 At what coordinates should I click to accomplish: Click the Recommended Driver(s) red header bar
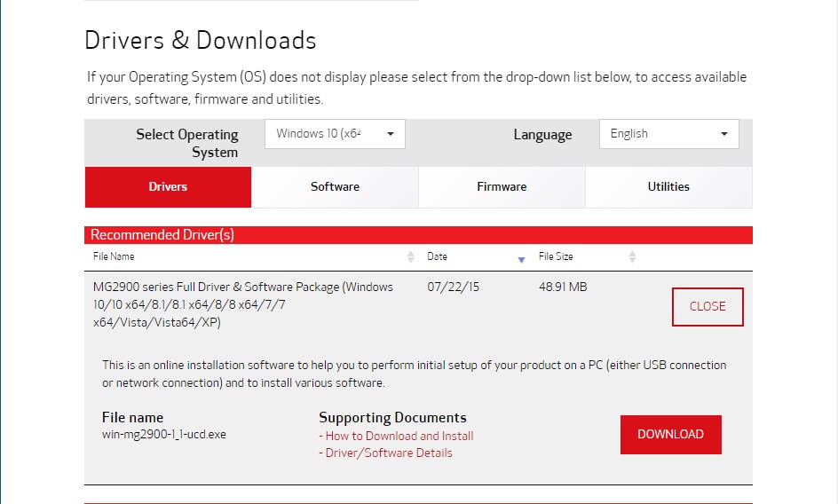[418, 235]
